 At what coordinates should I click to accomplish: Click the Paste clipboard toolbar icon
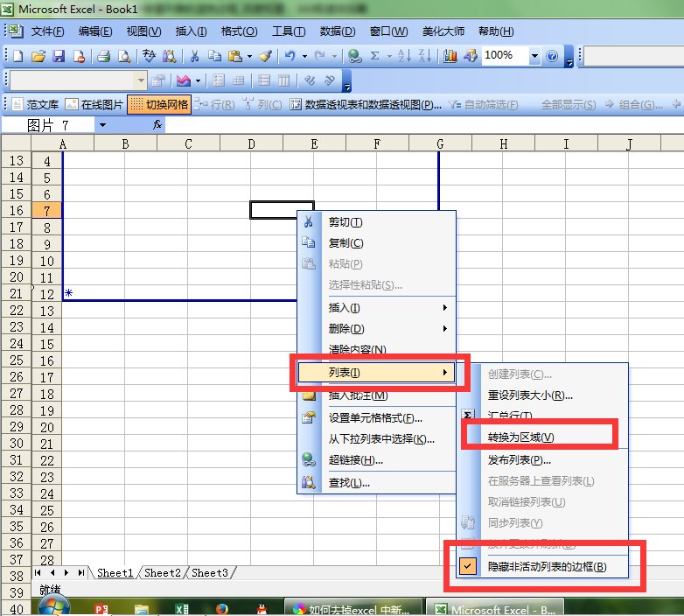tap(235, 56)
